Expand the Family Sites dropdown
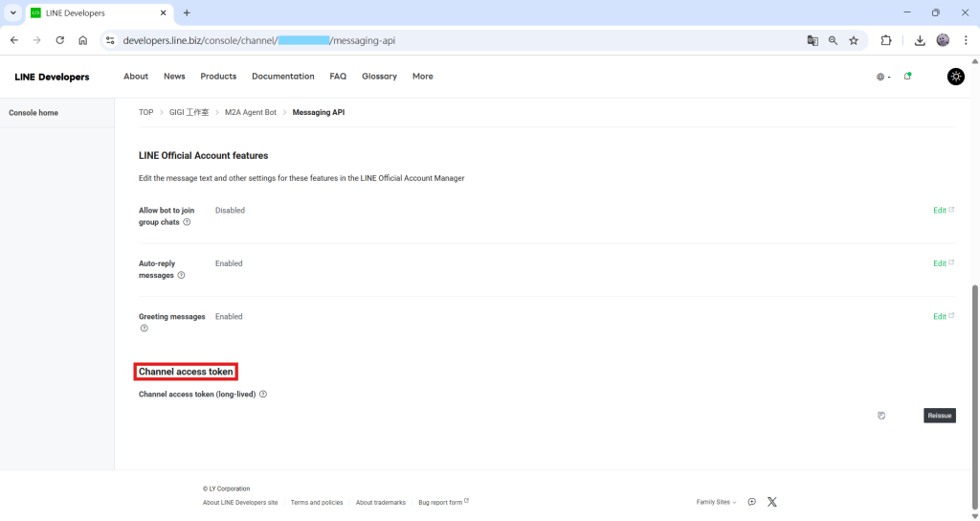 716,502
